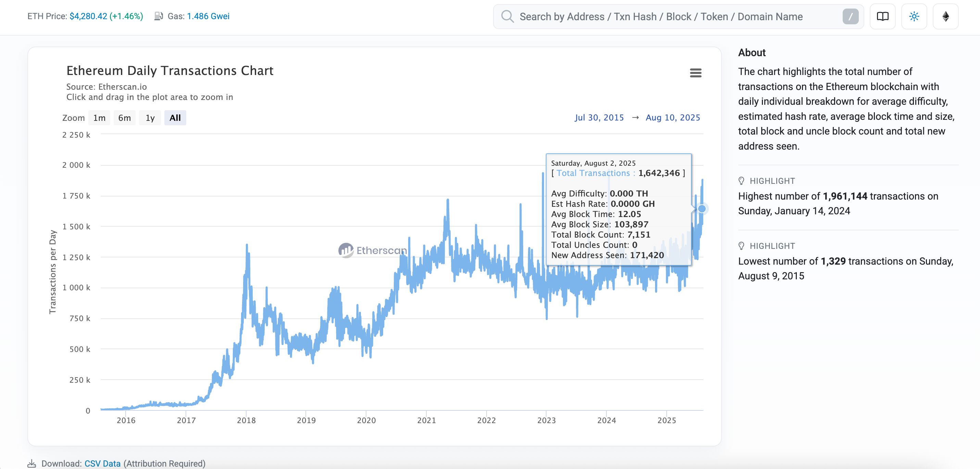Click inside the address search field
Viewport: 980px width, 469px height.
(x=647, y=16)
